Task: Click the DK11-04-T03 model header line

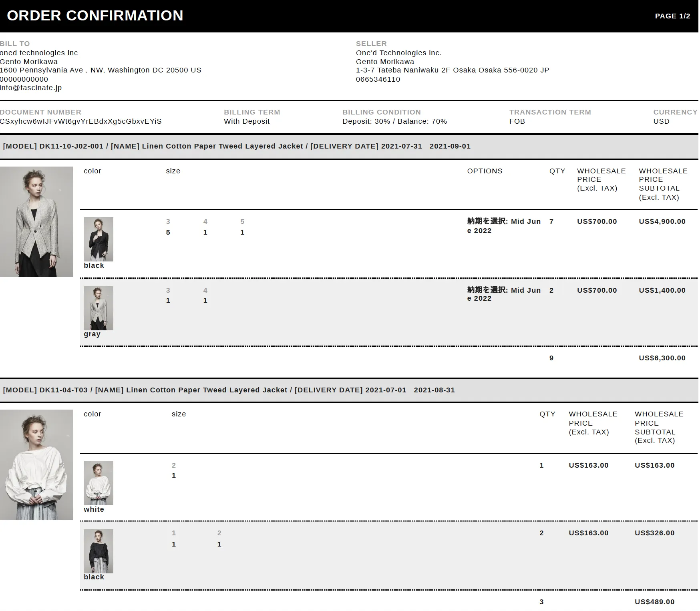Action: [229, 390]
